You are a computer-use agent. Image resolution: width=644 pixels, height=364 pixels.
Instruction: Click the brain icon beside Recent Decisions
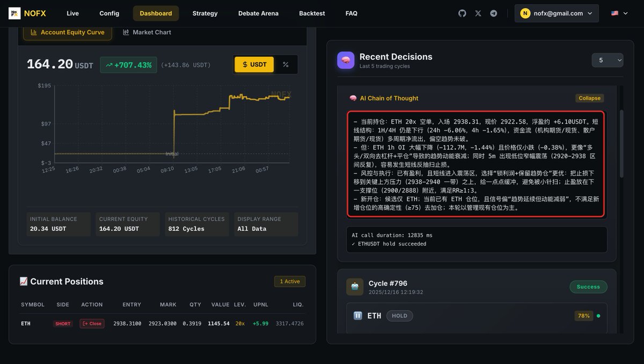tap(346, 60)
